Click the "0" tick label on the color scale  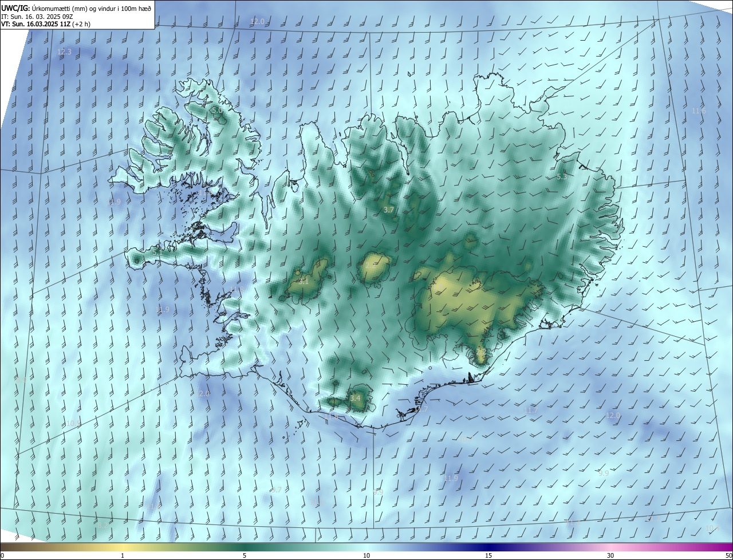2,555
